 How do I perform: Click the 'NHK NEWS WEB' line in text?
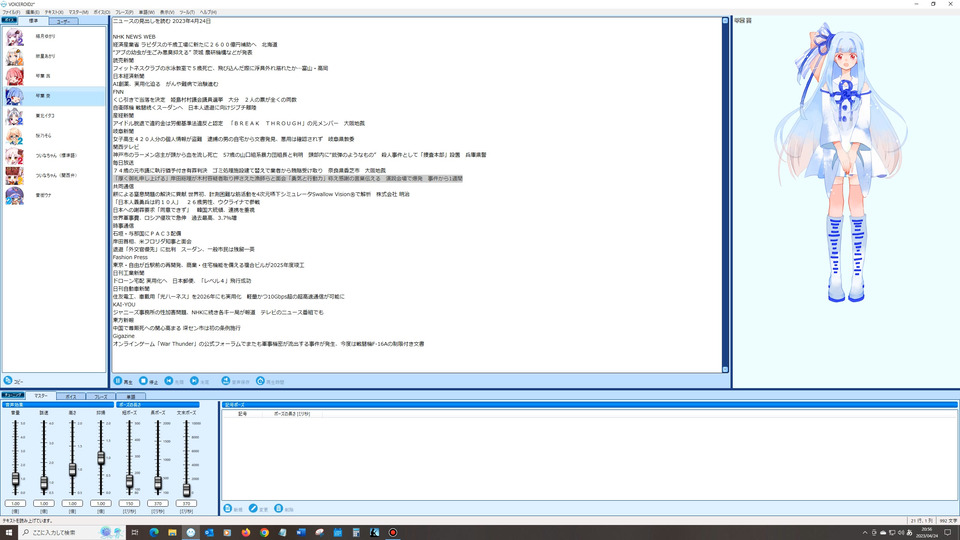(134, 37)
